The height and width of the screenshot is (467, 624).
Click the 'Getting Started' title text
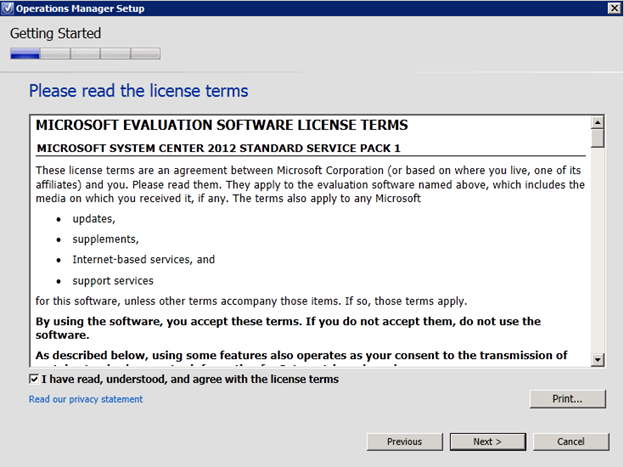(x=55, y=33)
